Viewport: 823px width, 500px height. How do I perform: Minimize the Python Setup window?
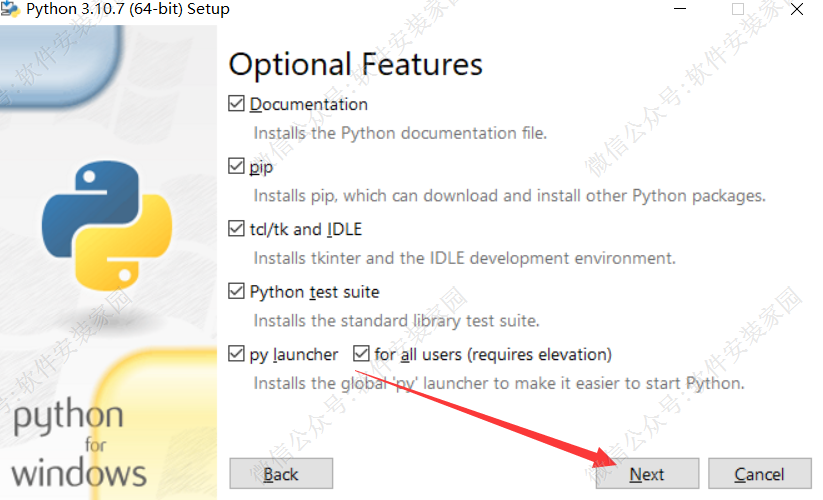682,9
